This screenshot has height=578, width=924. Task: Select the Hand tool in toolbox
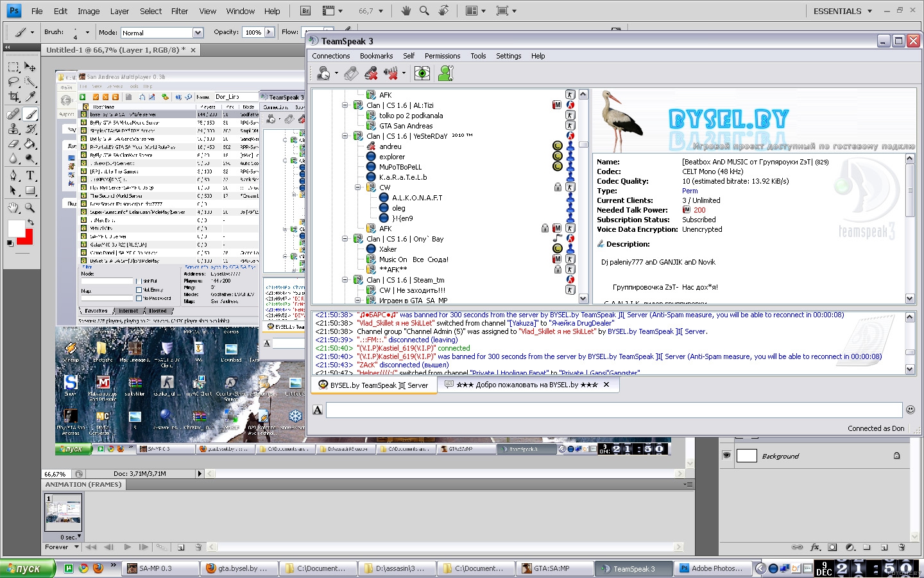(13, 208)
